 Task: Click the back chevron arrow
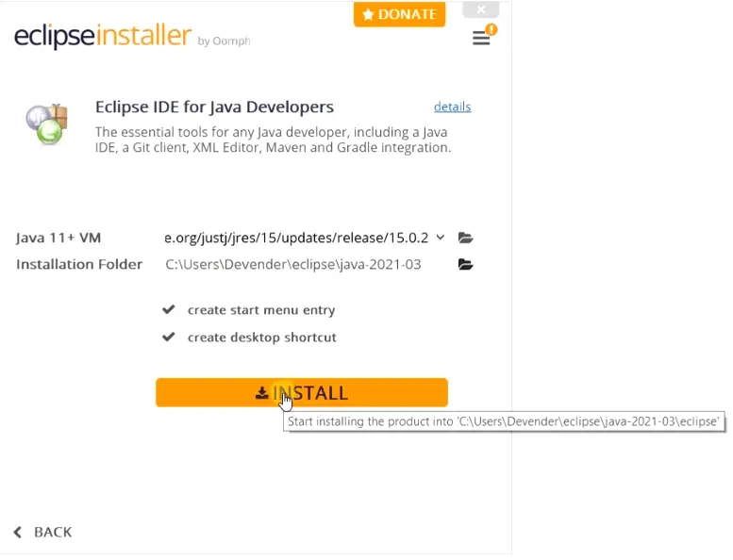click(x=18, y=532)
